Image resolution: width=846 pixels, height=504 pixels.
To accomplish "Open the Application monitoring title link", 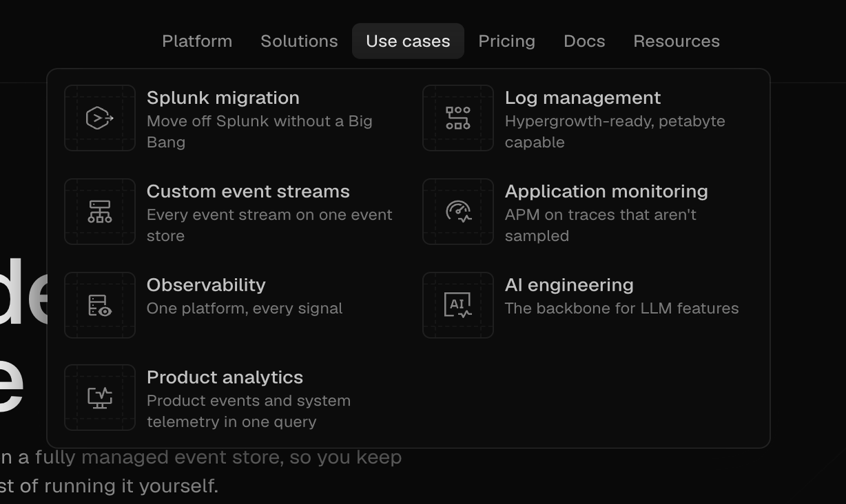I will 606,191.
